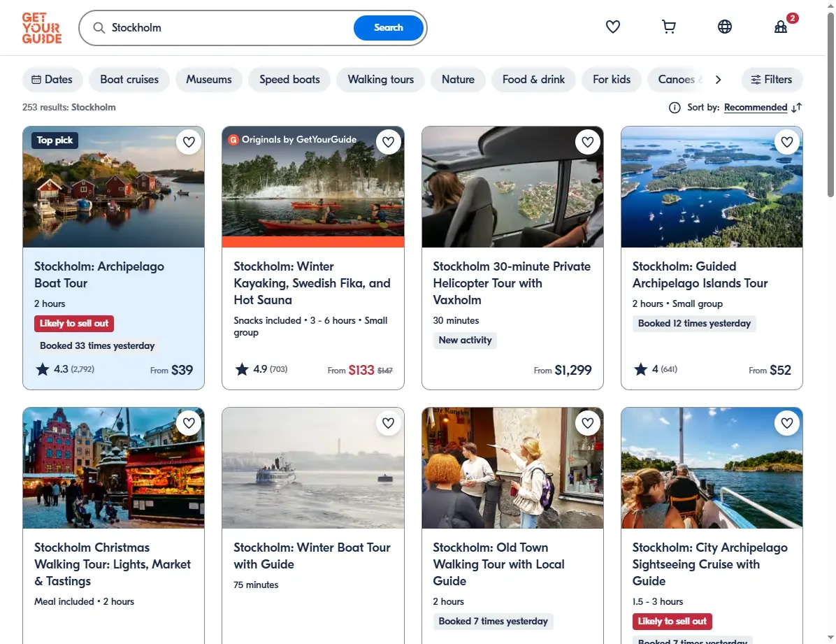
Task: Select the Food & drink category
Action: [533, 80]
